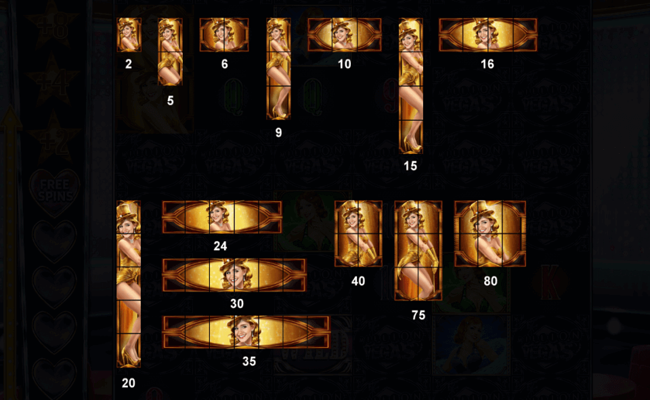The image size is (650, 400).
Task: Click the golden lady symbol paying 2
Action: (x=129, y=35)
